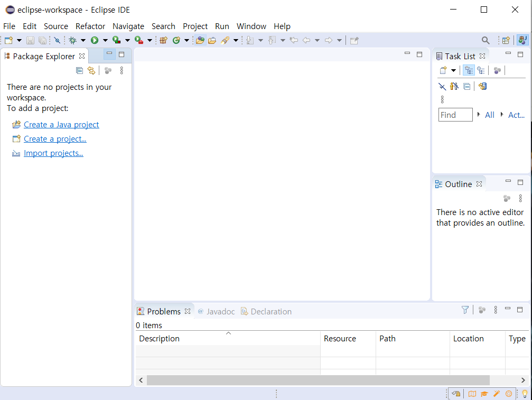Click Outline focus on active task icon
Viewport: 532px width, 400px height.
click(507, 198)
